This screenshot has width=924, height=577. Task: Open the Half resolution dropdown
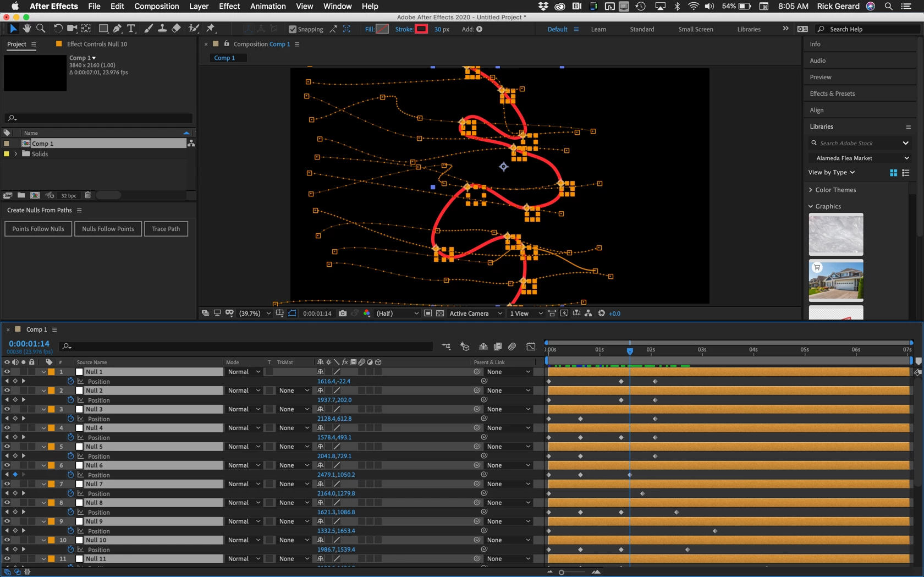click(397, 314)
